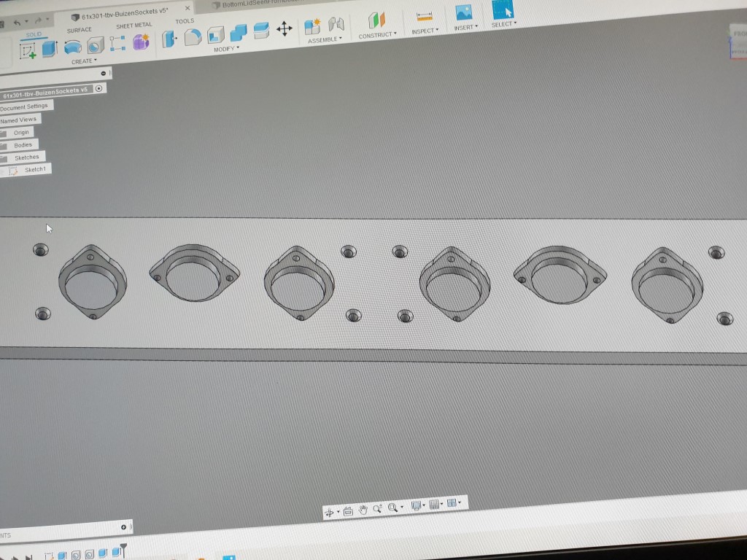Toggle activate radio on 61x301-tbv-BuizenSockets v5
The image size is (747, 560).
tap(98, 88)
